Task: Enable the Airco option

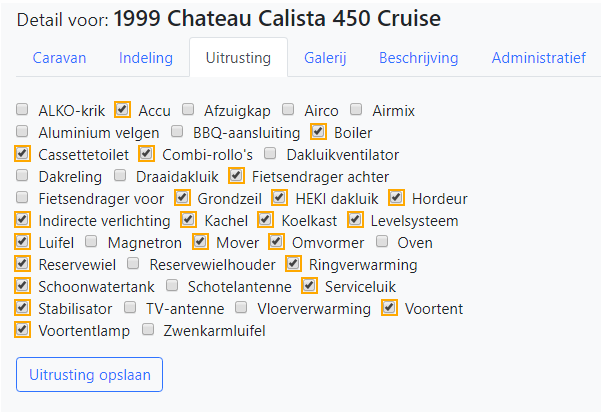Action: [x=288, y=110]
